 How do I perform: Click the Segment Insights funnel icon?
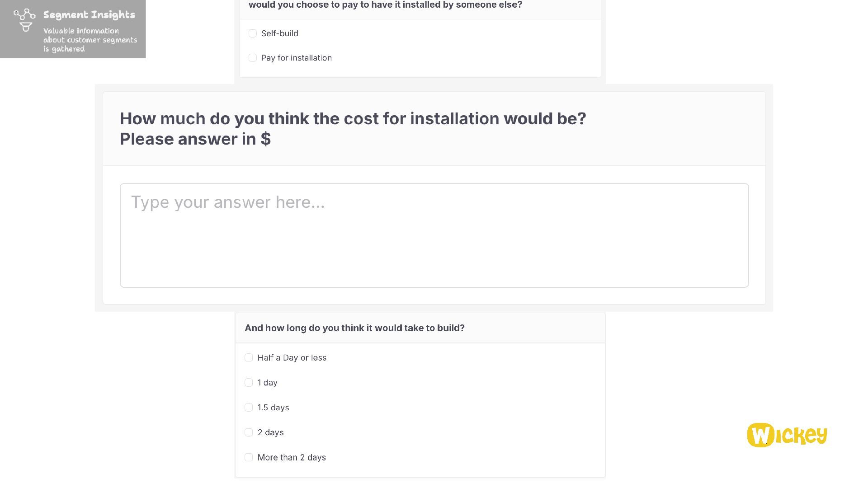pos(24,20)
